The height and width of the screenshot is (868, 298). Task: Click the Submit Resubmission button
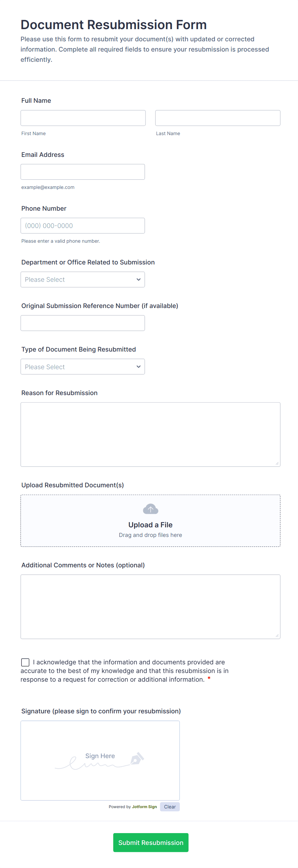151,842
